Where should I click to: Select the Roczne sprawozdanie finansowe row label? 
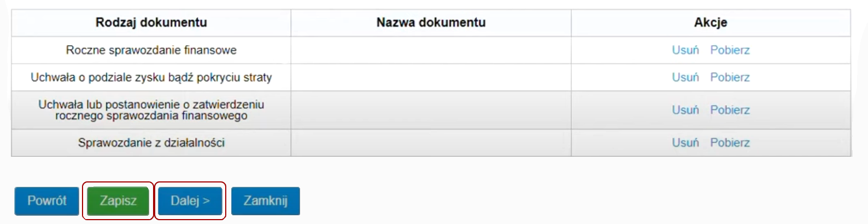coord(151,50)
